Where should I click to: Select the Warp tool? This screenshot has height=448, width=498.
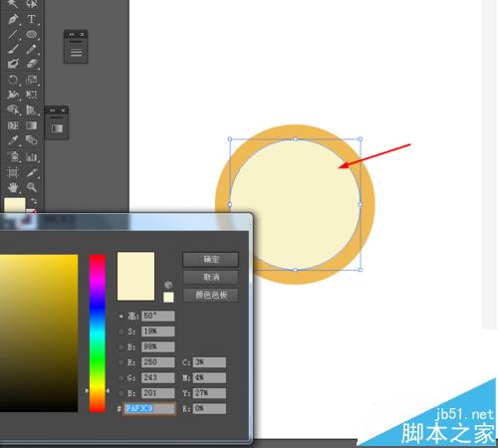pos(13,95)
